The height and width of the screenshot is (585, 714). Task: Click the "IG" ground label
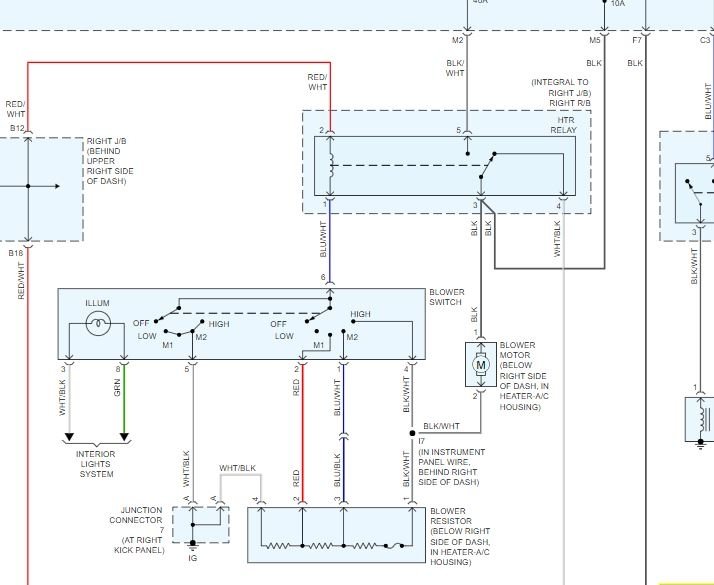click(193, 558)
